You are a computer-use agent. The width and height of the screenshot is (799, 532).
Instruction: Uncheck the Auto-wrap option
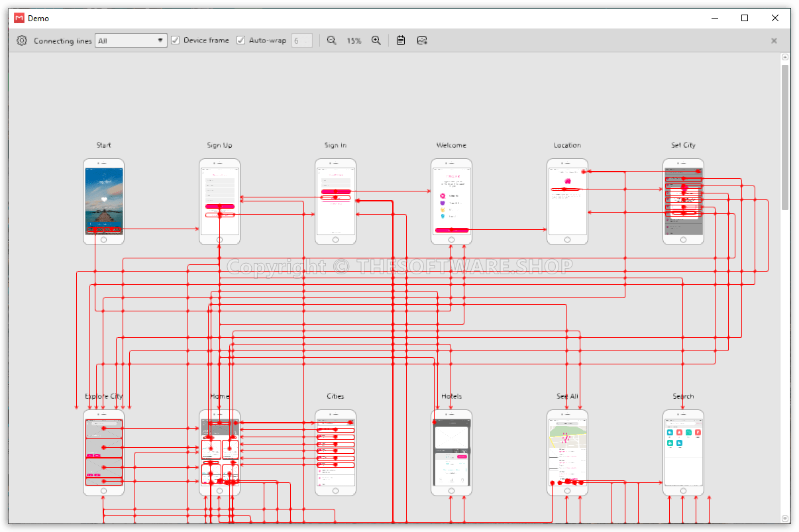(x=242, y=40)
